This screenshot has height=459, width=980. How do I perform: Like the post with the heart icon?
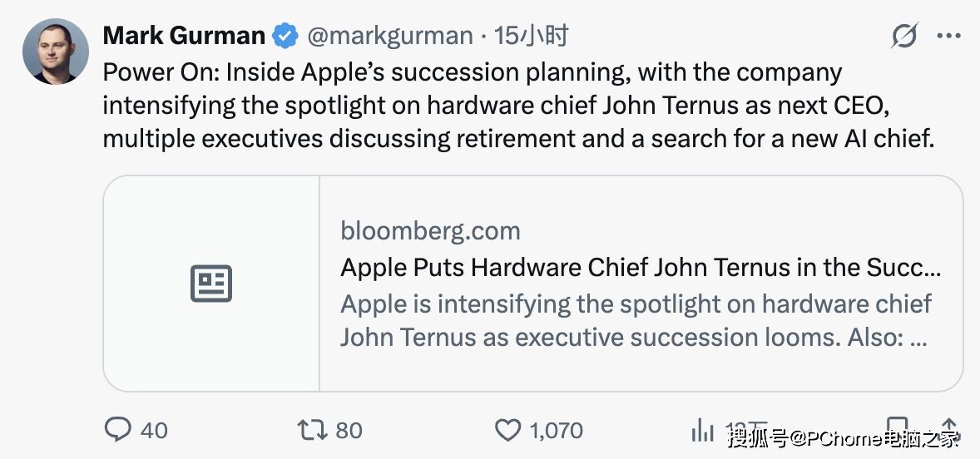click(x=507, y=429)
